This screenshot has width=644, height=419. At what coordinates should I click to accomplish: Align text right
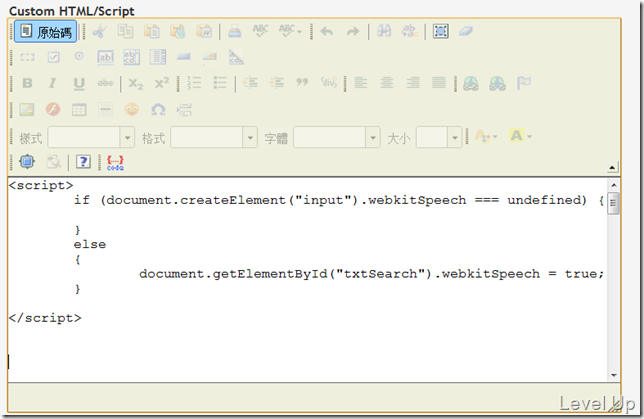(413, 83)
